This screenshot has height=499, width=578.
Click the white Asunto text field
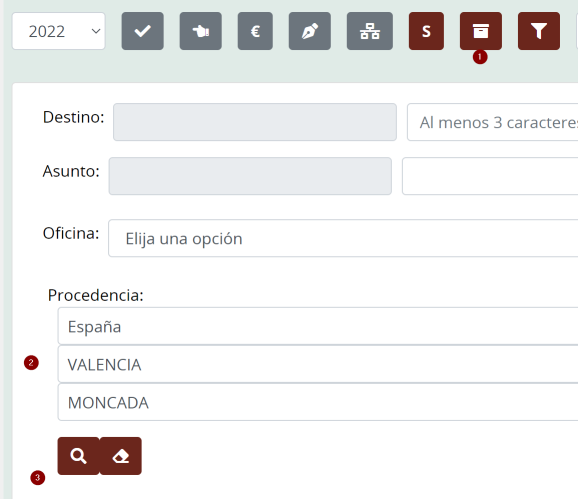click(x=490, y=176)
